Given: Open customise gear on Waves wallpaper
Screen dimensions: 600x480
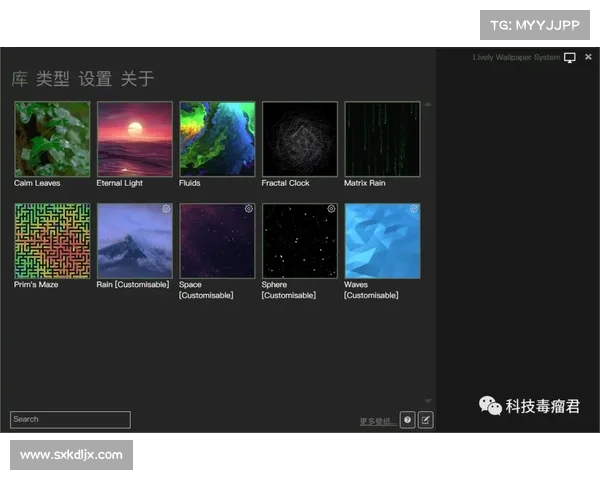Looking at the screenshot, I should tap(414, 209).
